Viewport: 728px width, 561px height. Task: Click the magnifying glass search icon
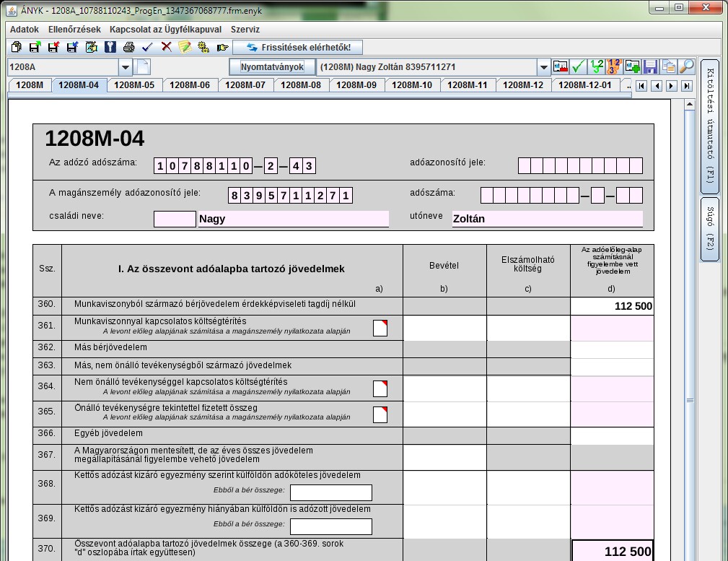click(x=686, y=67)
